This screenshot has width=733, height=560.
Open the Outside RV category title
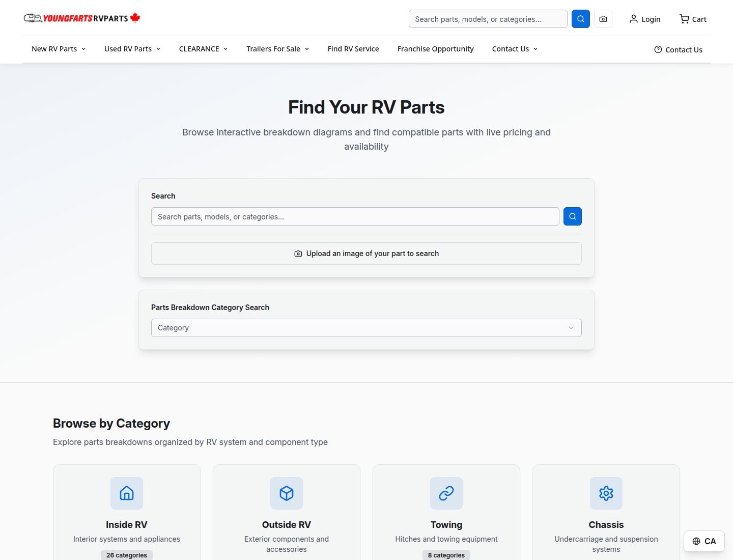tap(287, 525)
